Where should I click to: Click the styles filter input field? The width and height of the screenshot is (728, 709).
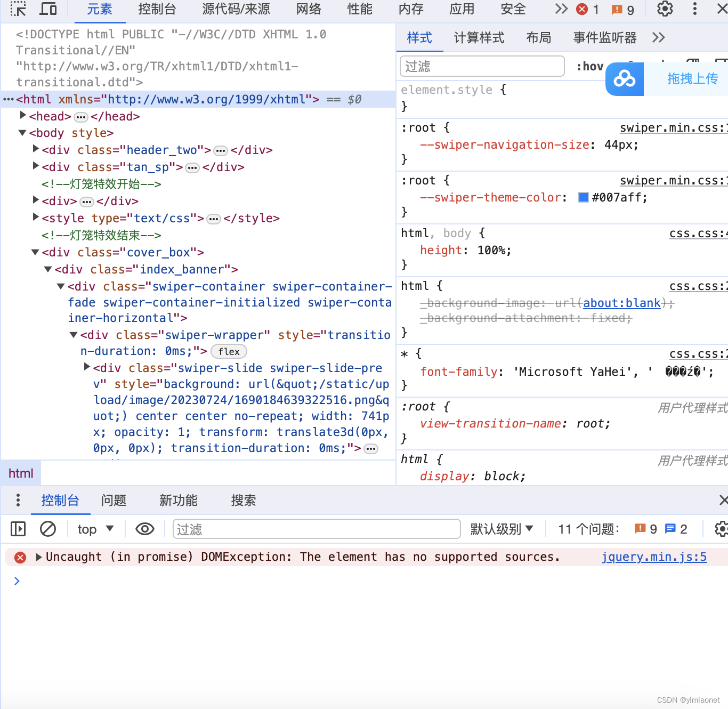481,66
